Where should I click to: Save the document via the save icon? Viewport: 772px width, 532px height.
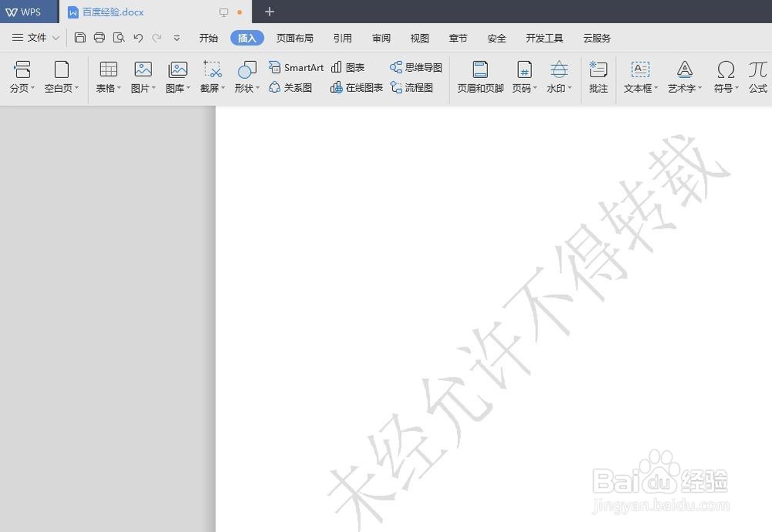click(80, 37)
